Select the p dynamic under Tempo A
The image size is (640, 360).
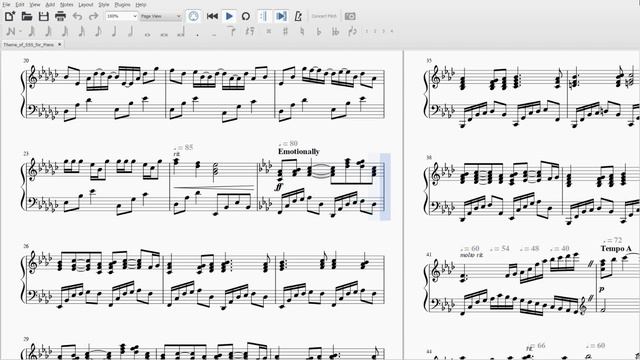tap(601, 289)
